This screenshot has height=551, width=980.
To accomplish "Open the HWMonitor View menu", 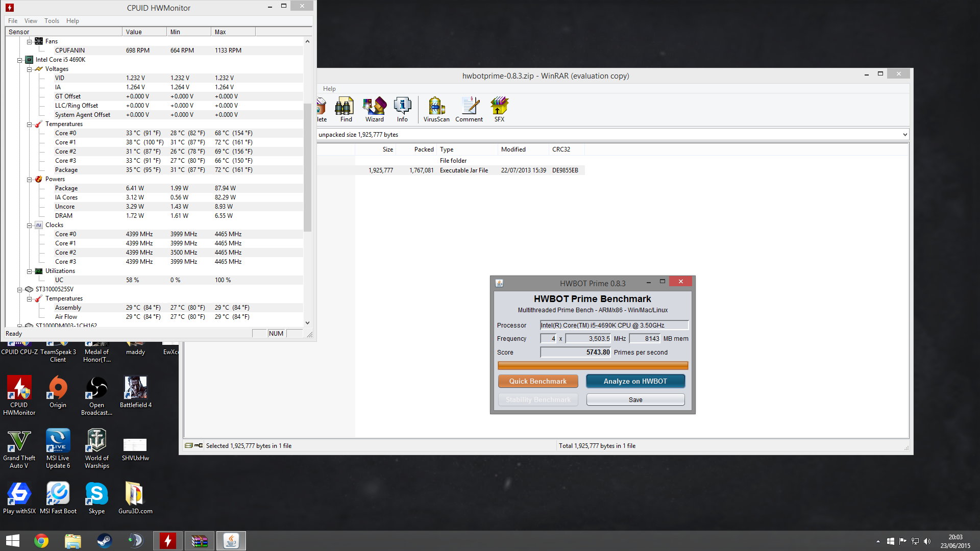I will click(x=31, y=21).
